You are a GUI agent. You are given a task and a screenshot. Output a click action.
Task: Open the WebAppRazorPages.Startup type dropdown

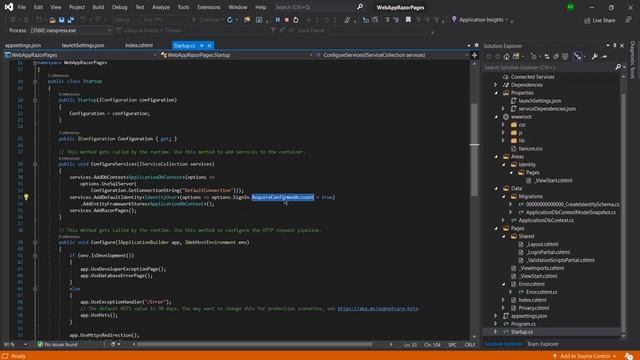pos(311,55)
